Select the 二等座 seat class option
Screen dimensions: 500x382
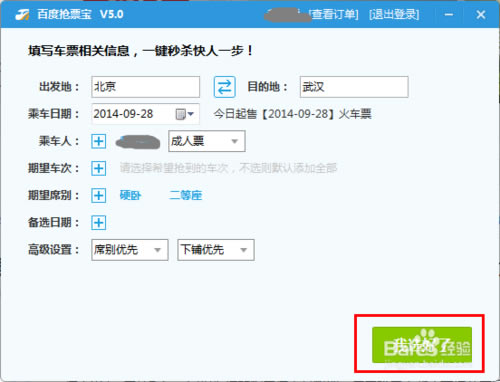point(186,195)
